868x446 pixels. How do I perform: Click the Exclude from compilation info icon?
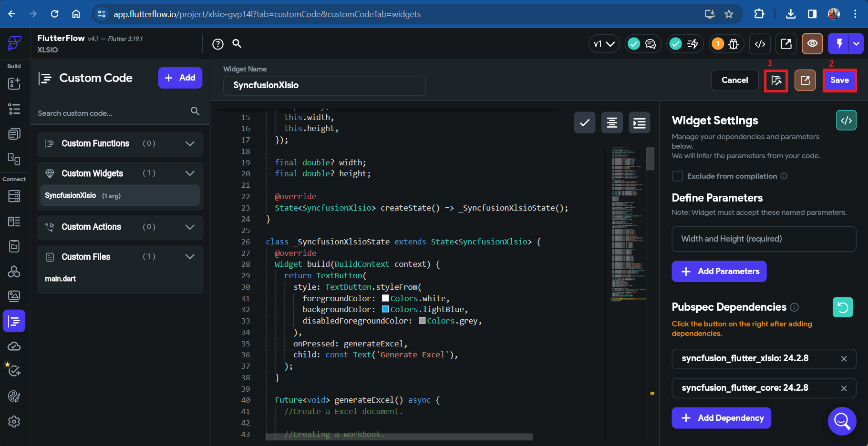coord(784,176)
